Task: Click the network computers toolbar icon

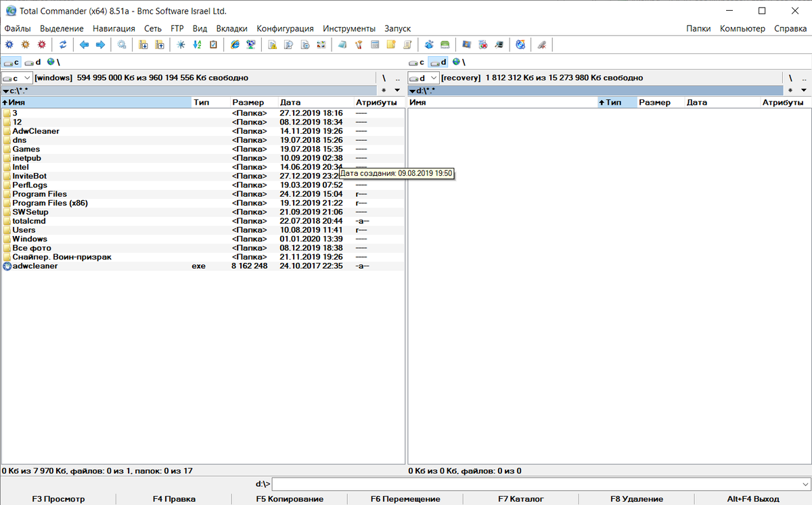Action: [251, 45]
